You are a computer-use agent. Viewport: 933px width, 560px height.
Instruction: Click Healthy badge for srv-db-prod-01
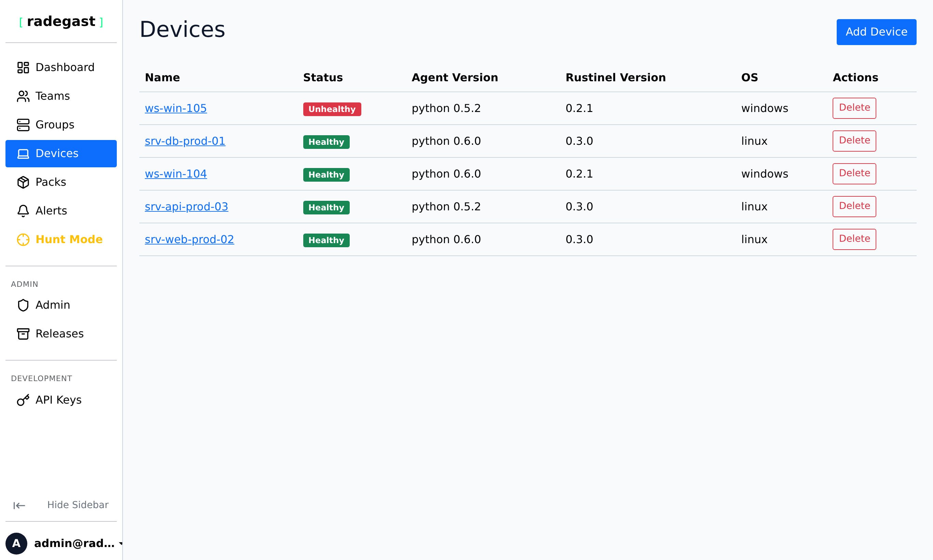coord(326,142)
